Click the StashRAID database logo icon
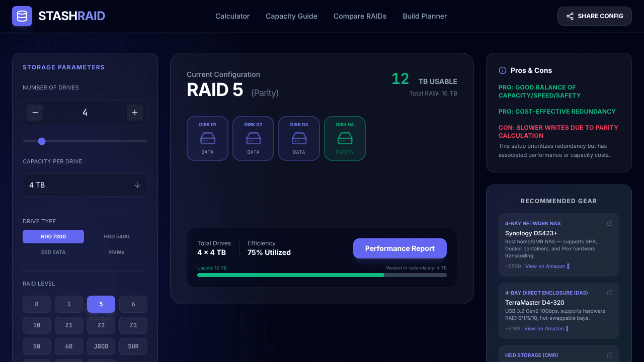This screenshot has width=644, height=362. (x=22, y=16)
